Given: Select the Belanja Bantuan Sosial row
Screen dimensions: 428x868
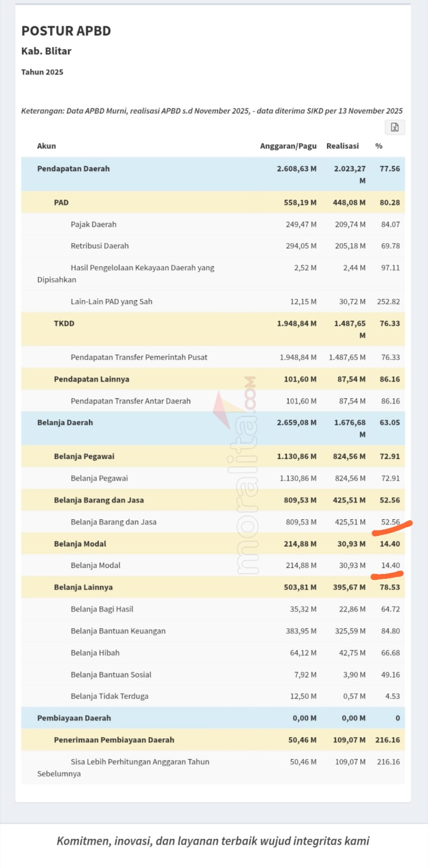Looking at the screenshot, I should click(x=111, y=674).
